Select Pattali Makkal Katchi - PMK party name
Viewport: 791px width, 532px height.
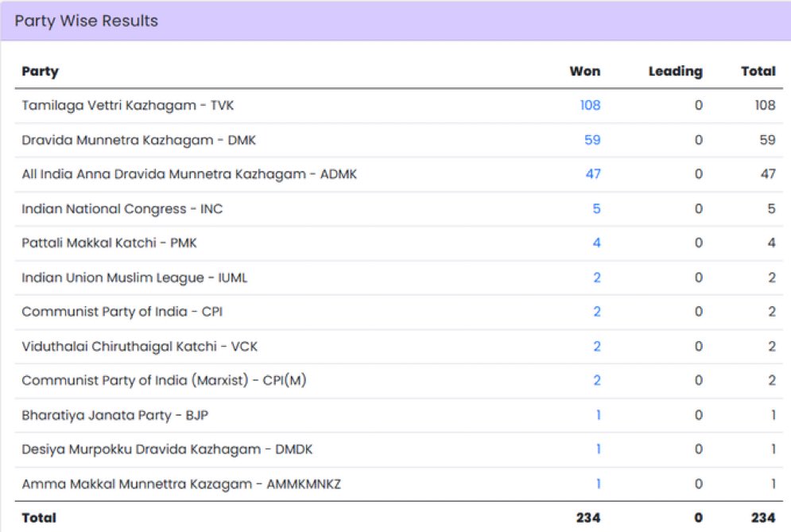(109, 243)
